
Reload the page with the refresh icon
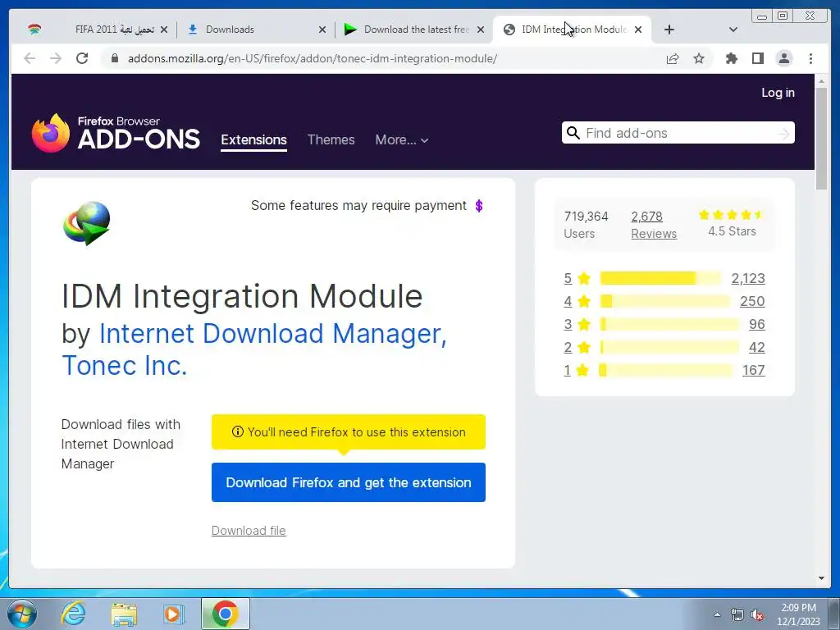pyautogui.click(x=82, y=58)
